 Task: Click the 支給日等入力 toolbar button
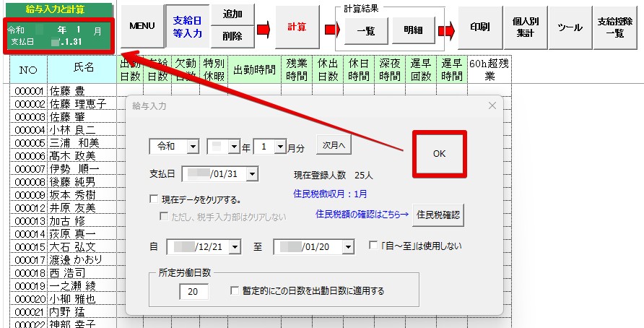187,26
